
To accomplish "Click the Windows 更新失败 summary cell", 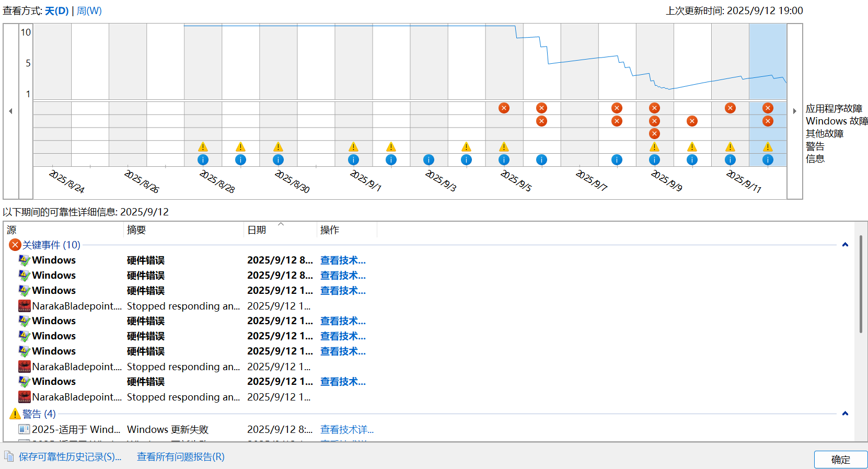I will [x=168, y=430].
